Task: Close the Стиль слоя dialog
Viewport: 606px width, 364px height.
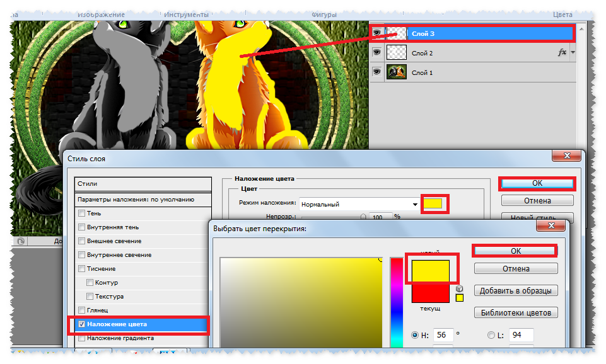Action: pos(566,156)
